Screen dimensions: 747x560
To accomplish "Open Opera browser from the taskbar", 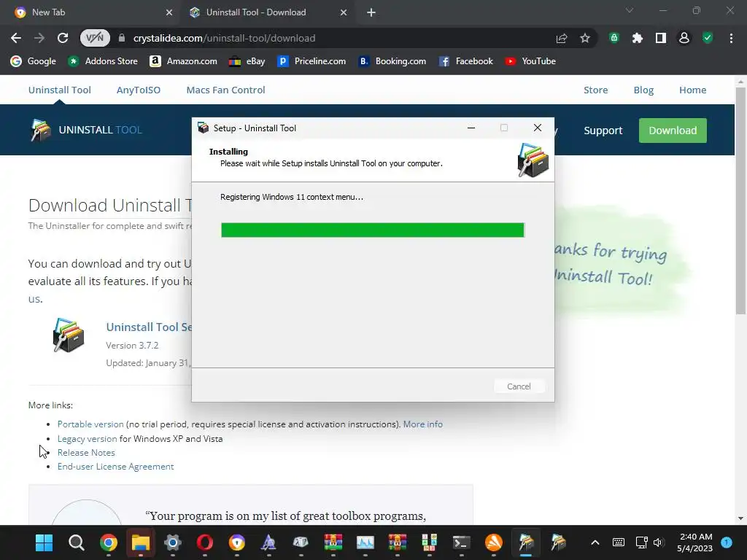I will tap(205, 542).
